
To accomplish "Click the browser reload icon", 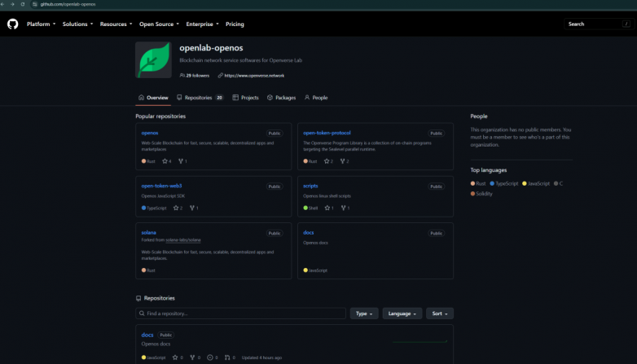I will tap(23, 4).
